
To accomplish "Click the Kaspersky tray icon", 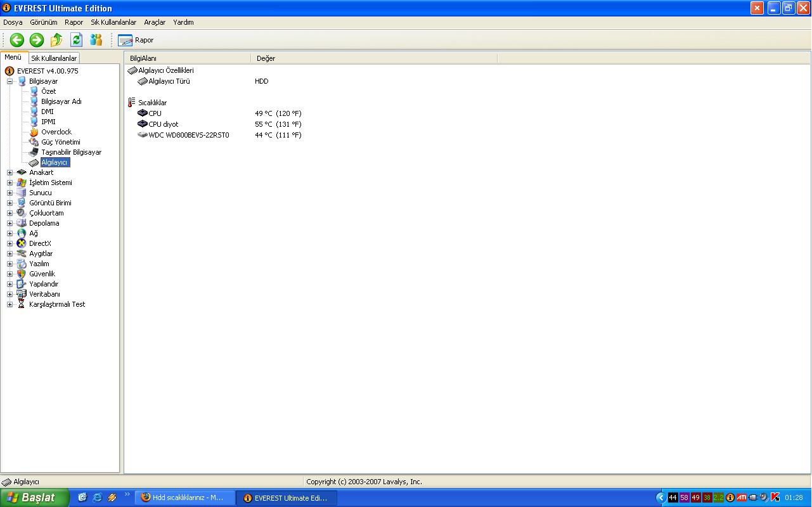I will pos(775,497).
